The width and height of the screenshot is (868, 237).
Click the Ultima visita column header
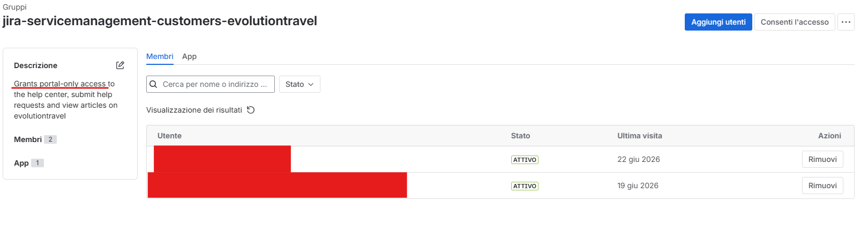click(640, 136)
